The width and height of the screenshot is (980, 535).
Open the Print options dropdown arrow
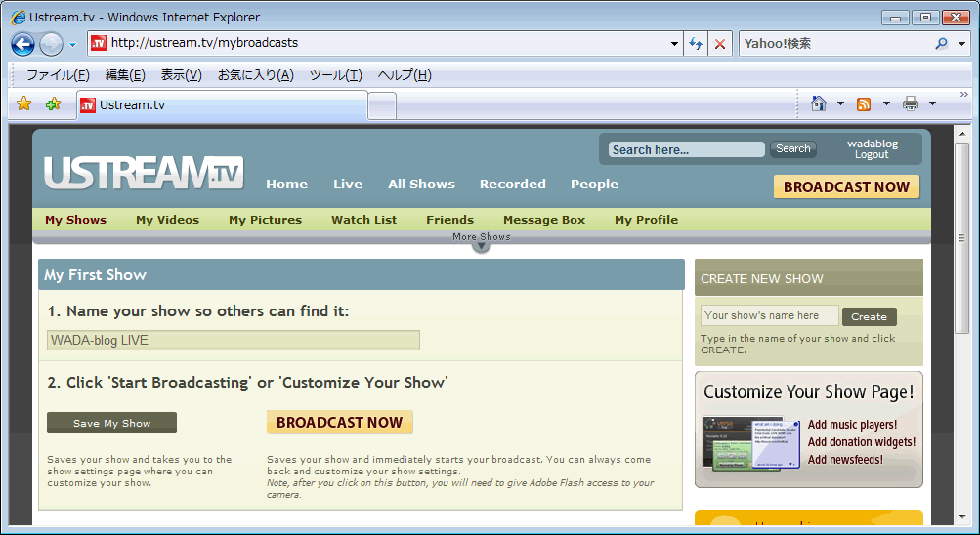tap(932, 103)
